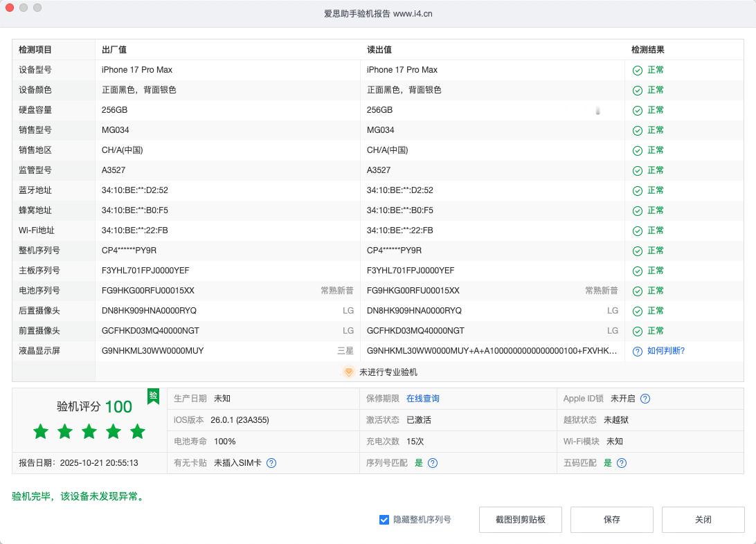The height and width of the screenshot is (544, 756).
Task: Click the 读出值 column header
Action: (x=379, y=50)
